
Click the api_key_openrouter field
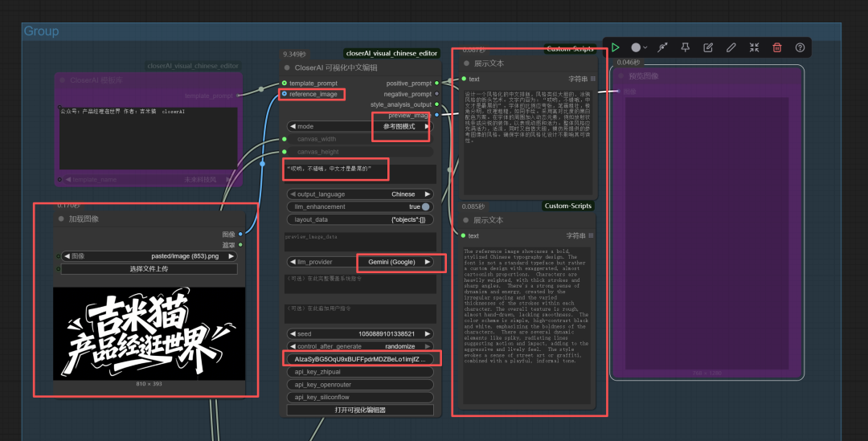click(360, 385)
